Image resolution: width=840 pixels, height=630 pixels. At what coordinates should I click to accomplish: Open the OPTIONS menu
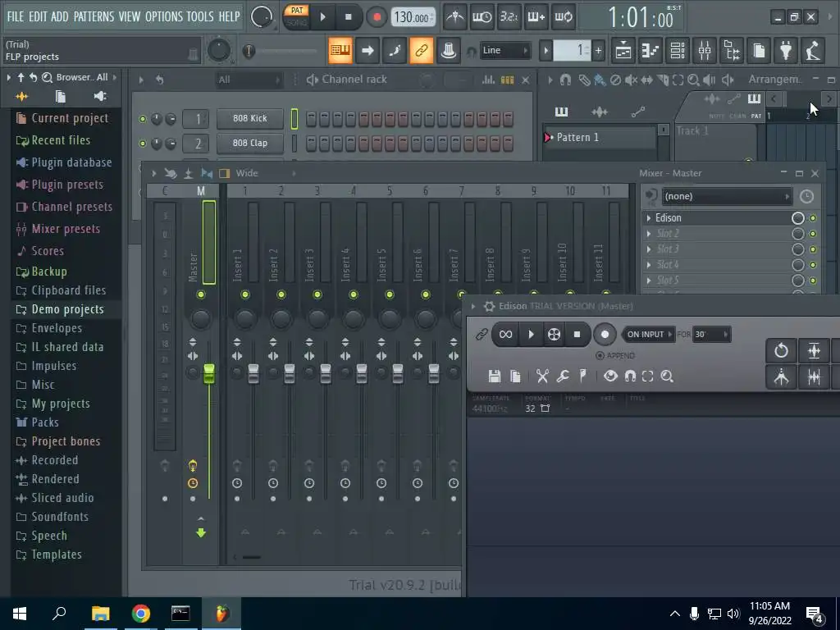click(163, 16)
